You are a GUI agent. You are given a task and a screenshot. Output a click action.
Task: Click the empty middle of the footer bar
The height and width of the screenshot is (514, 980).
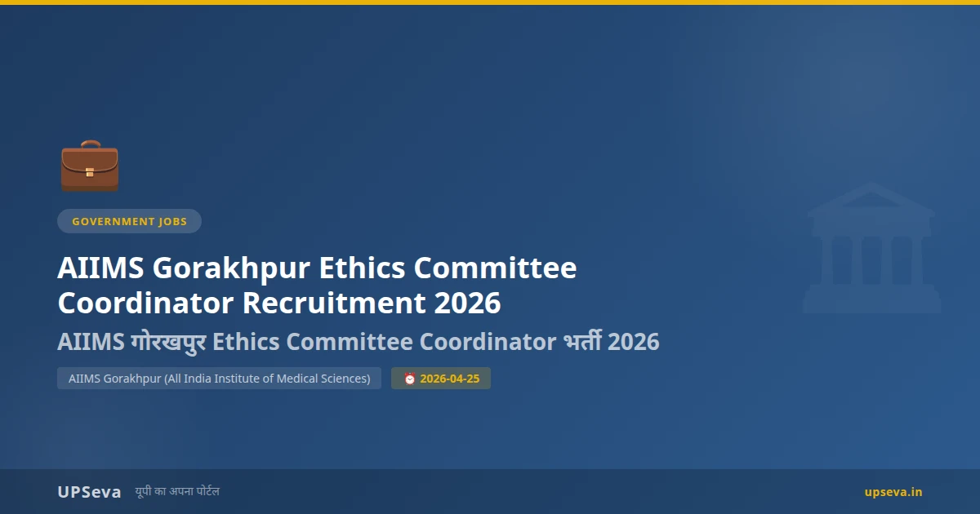tap(539, 492)
